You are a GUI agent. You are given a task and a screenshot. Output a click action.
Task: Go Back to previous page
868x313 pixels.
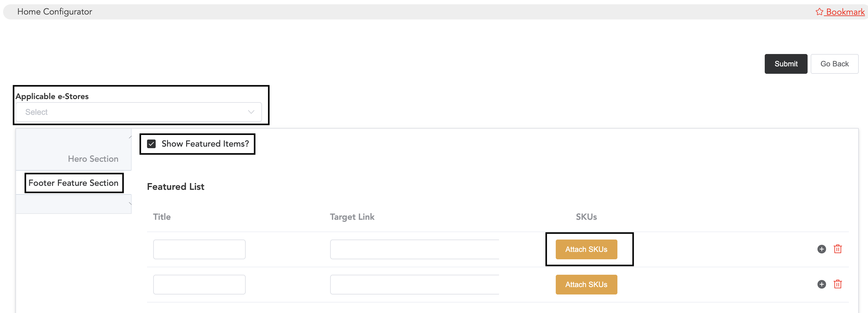point(834,64)
